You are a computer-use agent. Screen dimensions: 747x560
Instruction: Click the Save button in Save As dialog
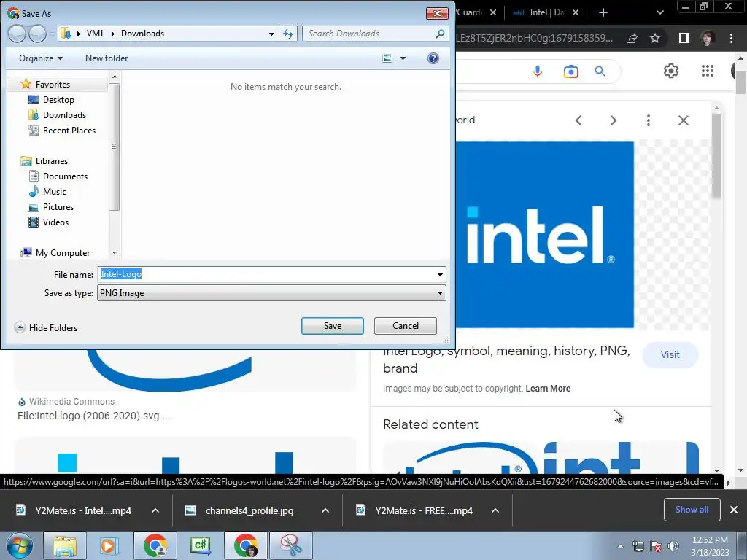click(332, 326)
